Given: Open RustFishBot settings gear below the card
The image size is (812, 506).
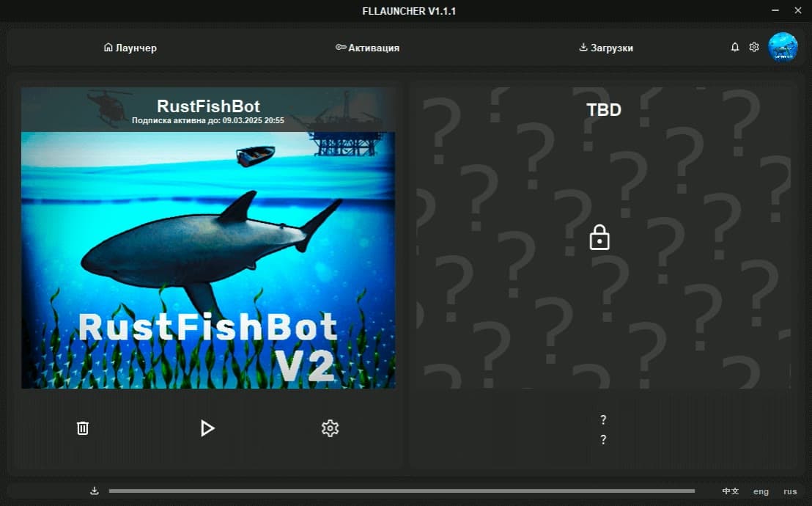Looking at the screenshot, I should [x=330, y=428].
